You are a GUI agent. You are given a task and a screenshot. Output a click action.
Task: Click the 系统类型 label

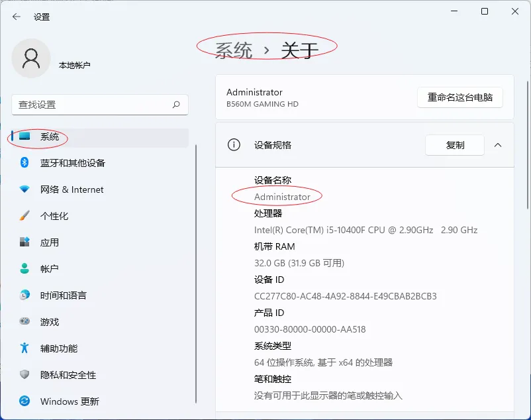pyautogui.click(x=273, y=346)
